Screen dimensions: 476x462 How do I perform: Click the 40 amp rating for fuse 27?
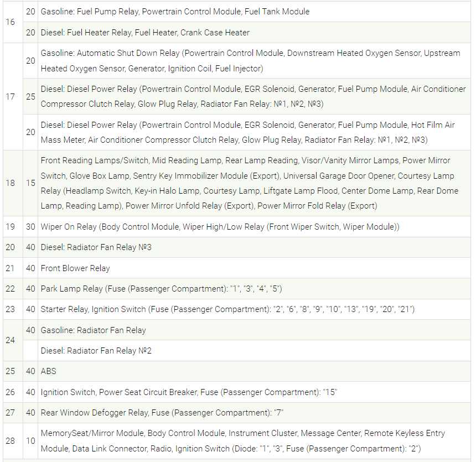30,413
